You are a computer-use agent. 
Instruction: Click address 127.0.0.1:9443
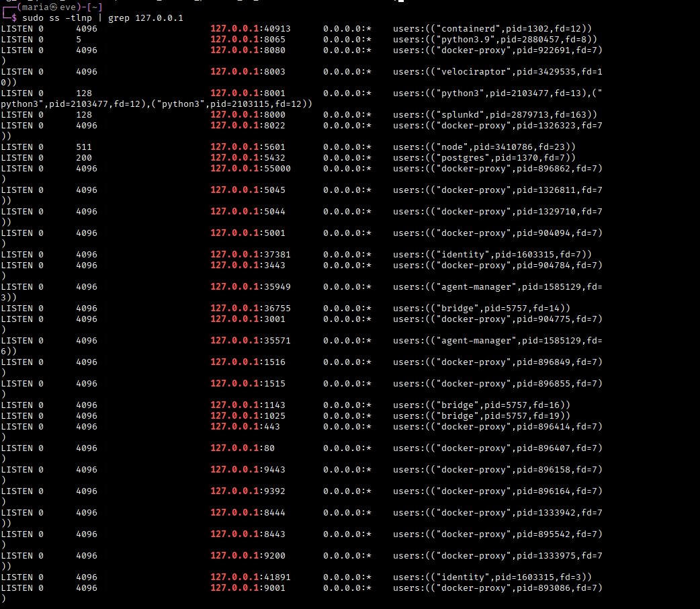pos(248,469)
